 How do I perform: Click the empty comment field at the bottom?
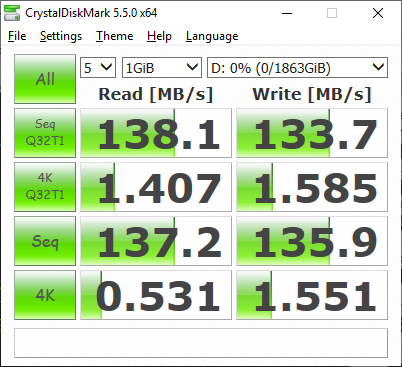[201, 343]
